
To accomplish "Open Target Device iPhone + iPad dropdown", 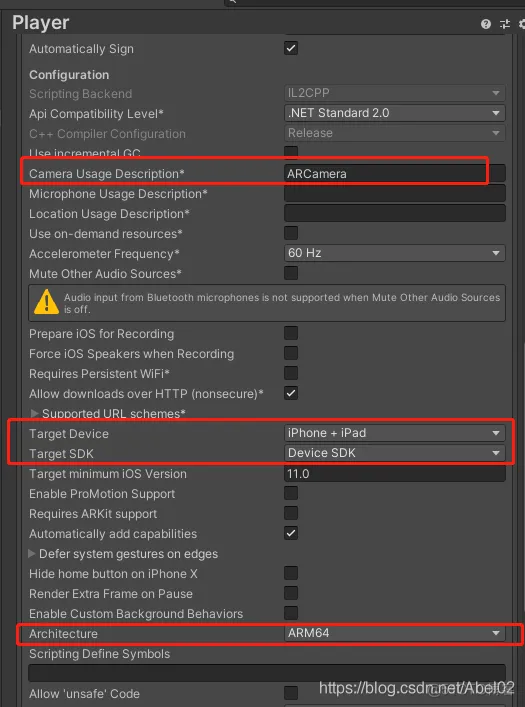I will 395,433.
